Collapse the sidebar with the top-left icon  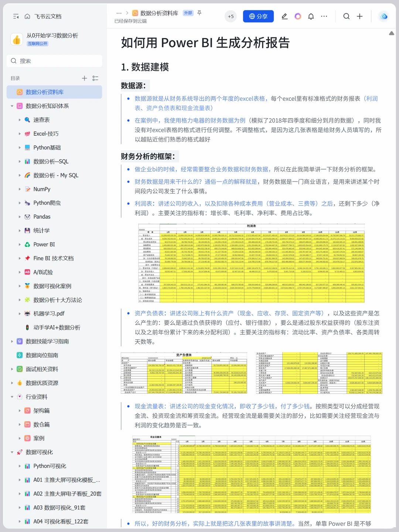click(15, 16)
